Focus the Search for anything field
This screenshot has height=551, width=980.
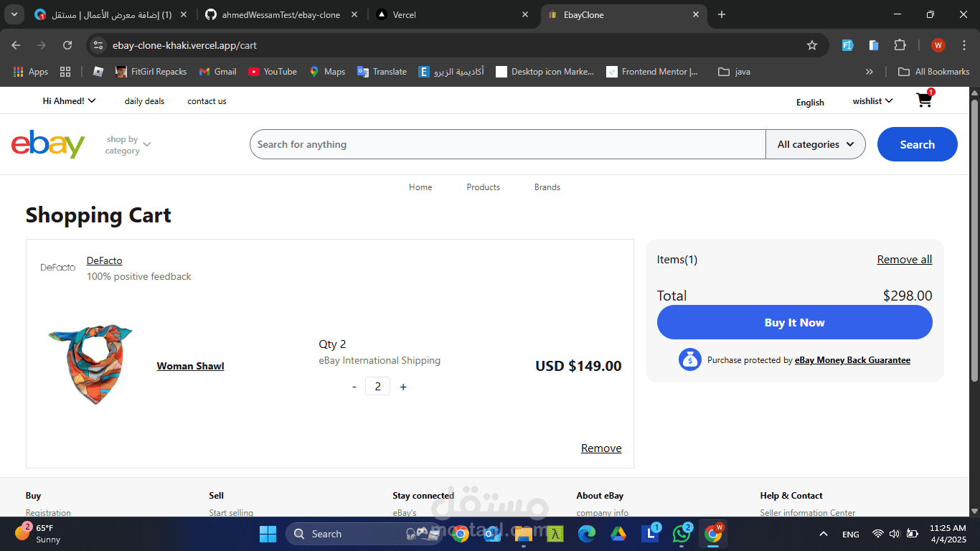(x=508, y=144)
